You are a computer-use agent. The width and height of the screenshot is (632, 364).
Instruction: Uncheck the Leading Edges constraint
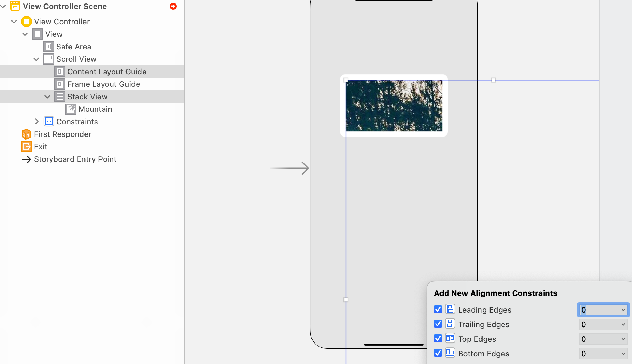click(438, 309)
